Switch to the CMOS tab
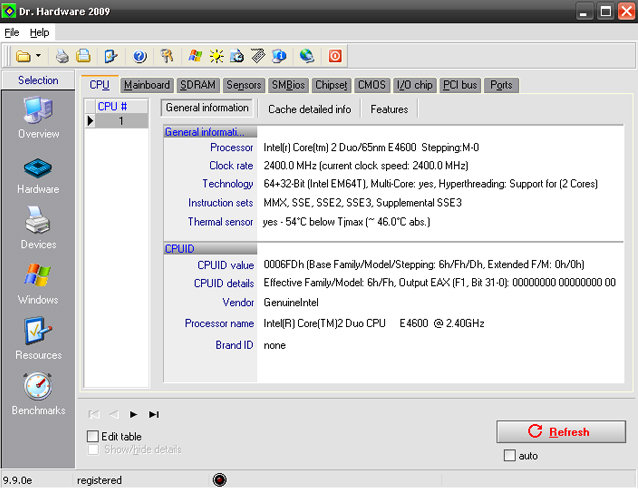 pyautogui.click(x=371, y=85)
